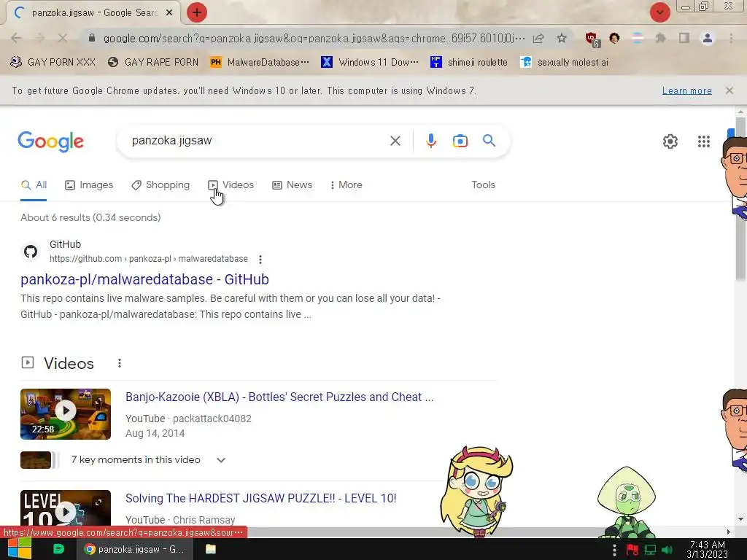Open Solving The HARDEST JIGSAW PUZZLE video link

coord(260,499)
